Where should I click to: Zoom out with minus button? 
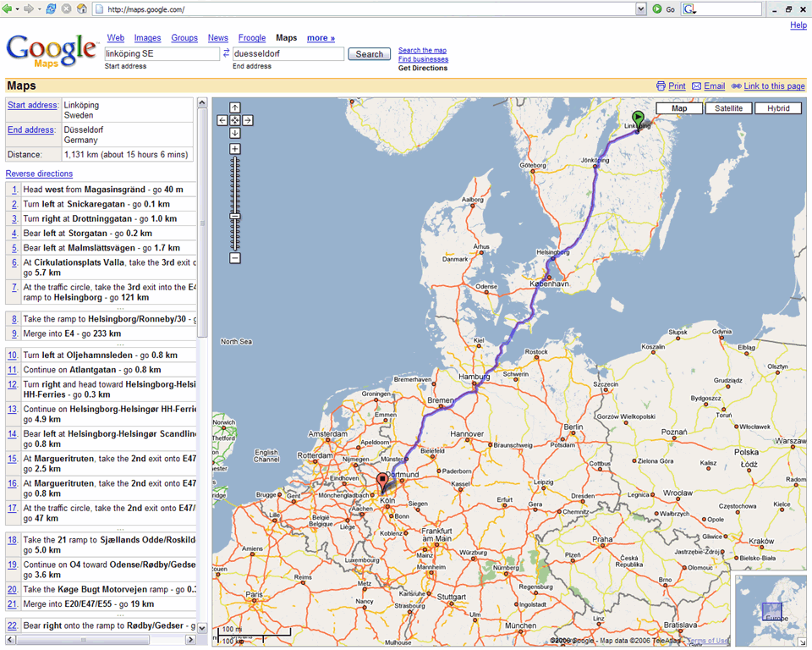tap(235, 257)
